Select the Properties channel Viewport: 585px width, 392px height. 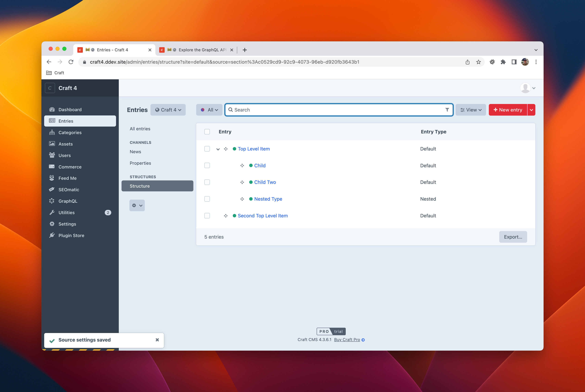[157, 163]
